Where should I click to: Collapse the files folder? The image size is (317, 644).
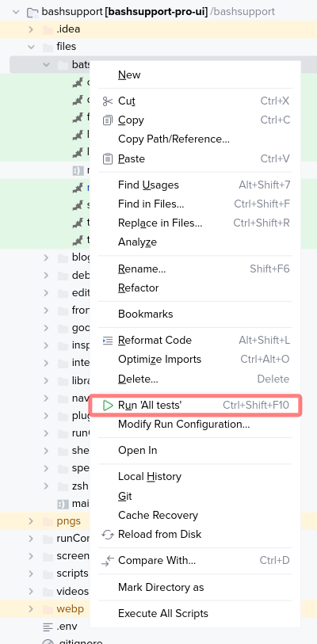pos(31,47)
